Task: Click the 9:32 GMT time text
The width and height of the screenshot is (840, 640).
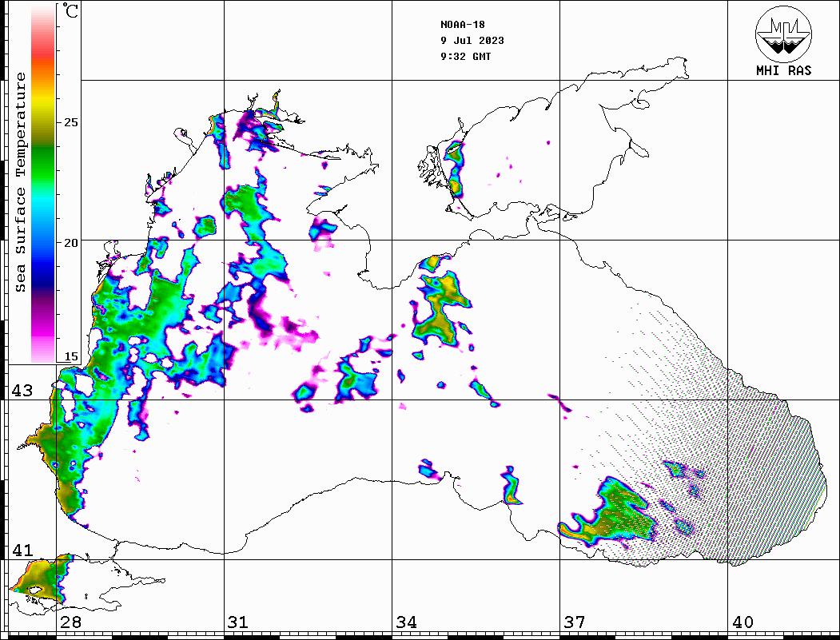Action: pyautogui.click(x=465, y=57)
